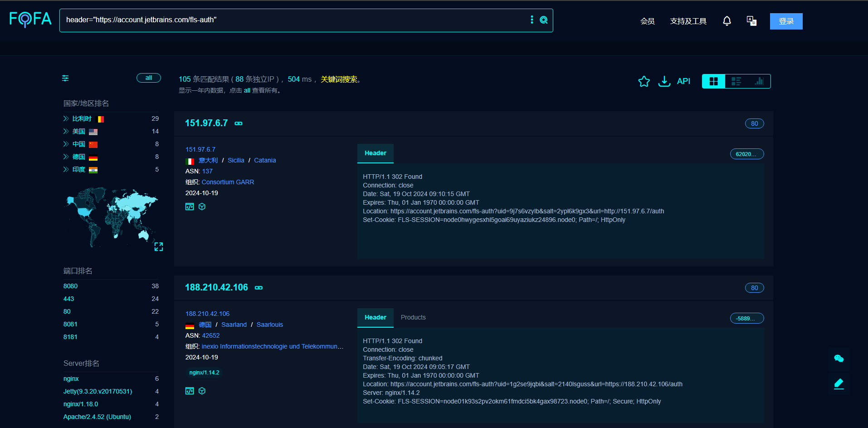Image resolution: width=868 pixels, height=428 pixels.
Task: Open feedback pencil float button
Action: pyautogui.click(x=839, y=384)
